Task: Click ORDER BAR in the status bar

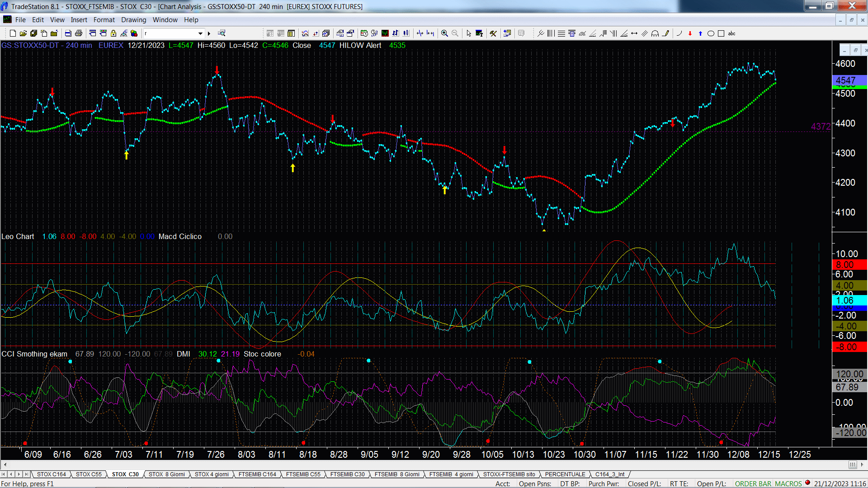Action: (x=753, y=484)
